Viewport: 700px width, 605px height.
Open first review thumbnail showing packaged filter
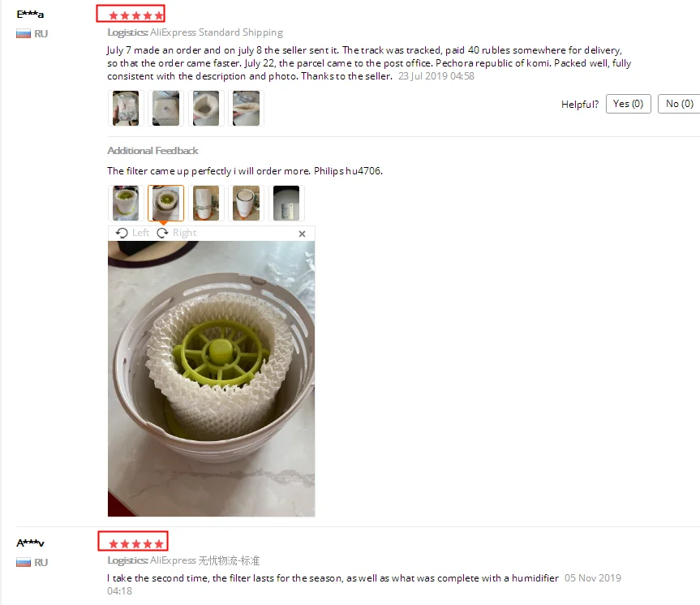[126, 108]
